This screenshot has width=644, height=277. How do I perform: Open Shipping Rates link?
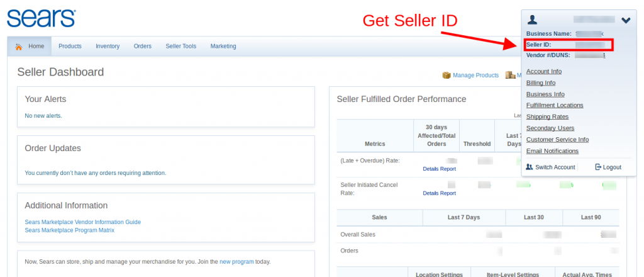[548, 116]
